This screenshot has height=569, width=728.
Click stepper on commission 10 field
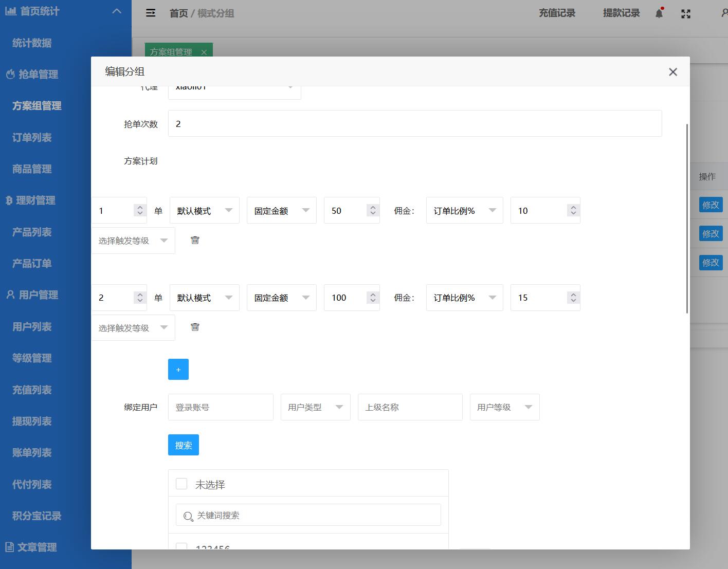click(x=573, y=210)
